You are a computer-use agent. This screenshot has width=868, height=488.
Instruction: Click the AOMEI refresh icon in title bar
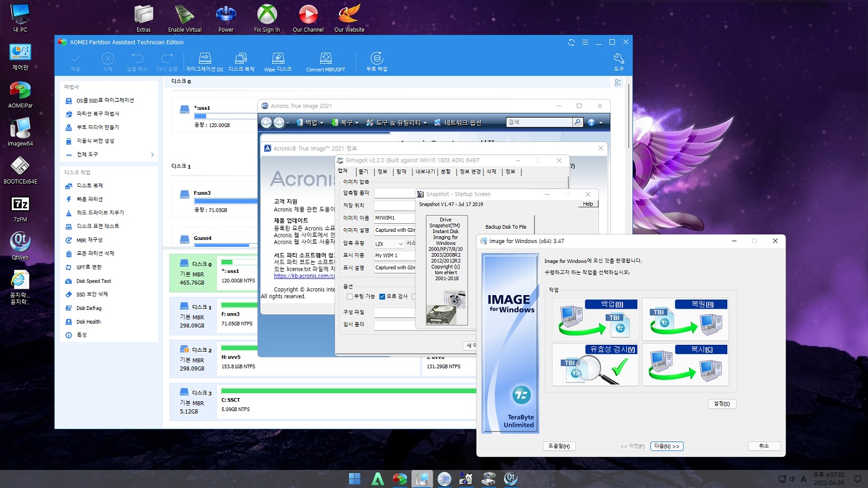(x=571, y=42)
